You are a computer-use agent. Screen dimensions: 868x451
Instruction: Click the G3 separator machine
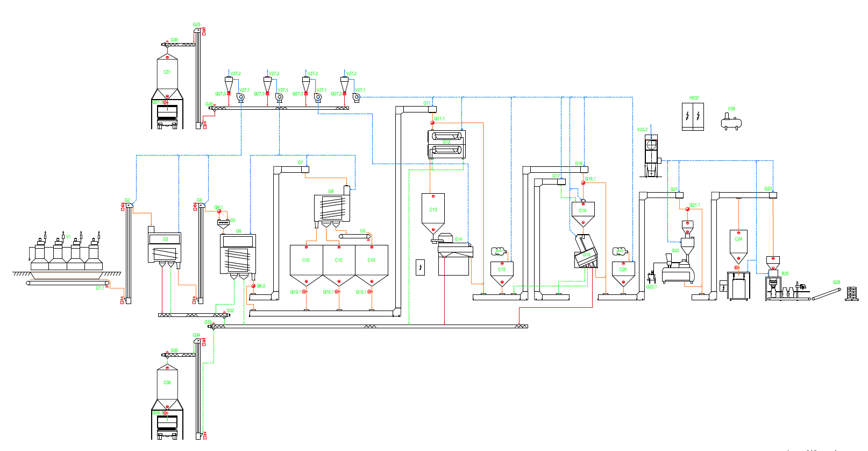[165, 248]
